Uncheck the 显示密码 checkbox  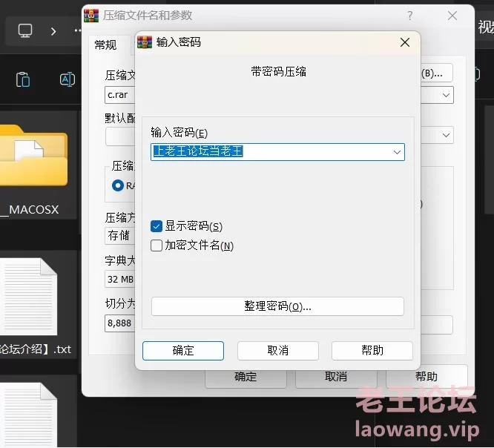click(x=157, y=226)
